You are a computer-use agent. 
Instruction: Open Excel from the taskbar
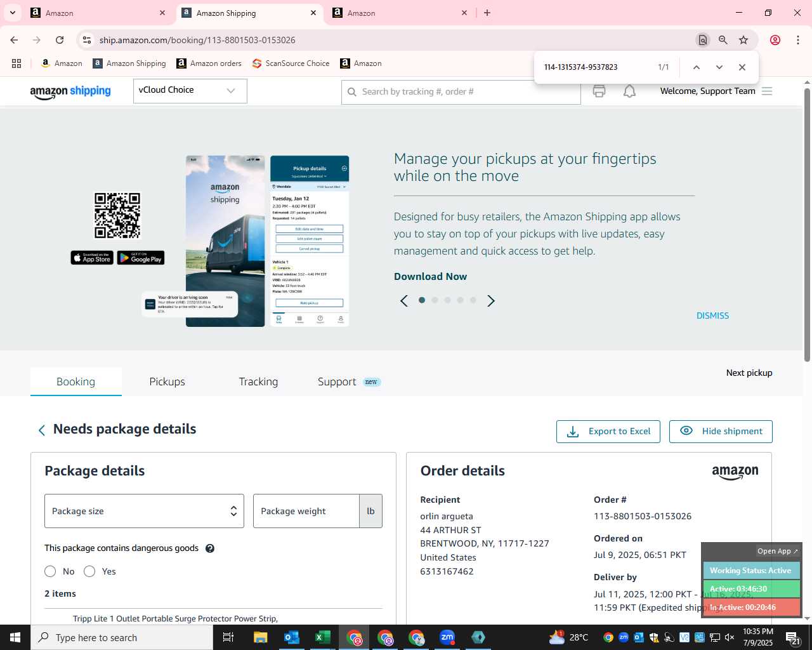pyautogui.click(x=323, y=637)
